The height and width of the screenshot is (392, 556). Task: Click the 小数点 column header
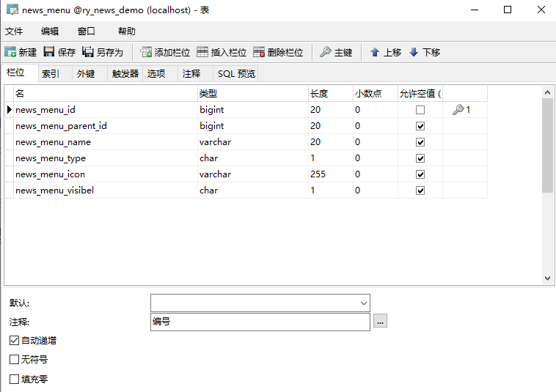point(376,94)
